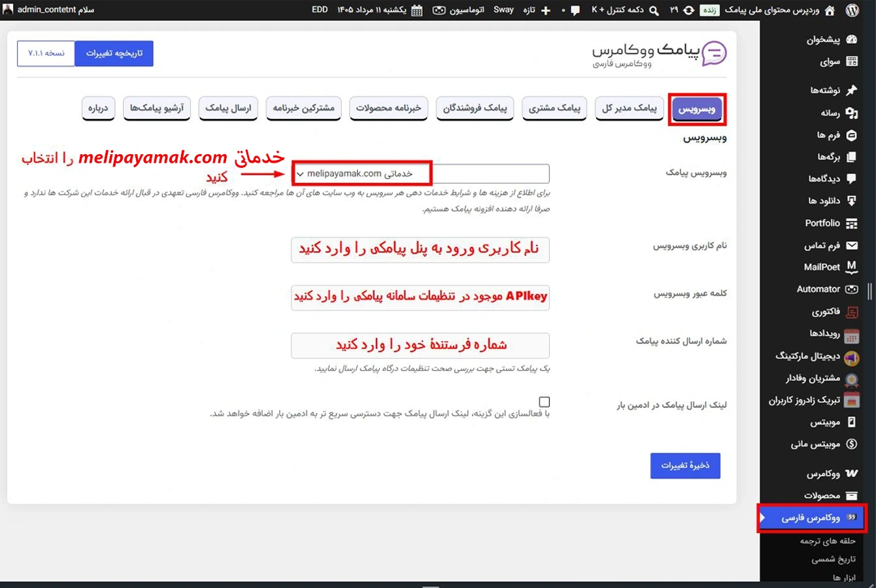The image size is (876, 588).
Task: Open ووکامرس فارسی in the sidebar
Action: (x=812, y=518)
